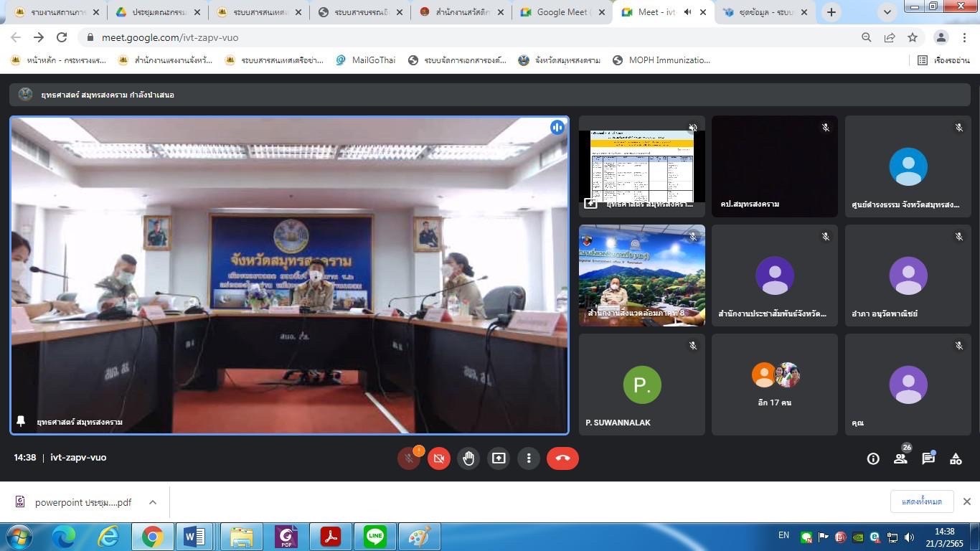Open the activities shapes icon
Screen dimensions: 980x551
pyautogui.click(x=956, y=459)
